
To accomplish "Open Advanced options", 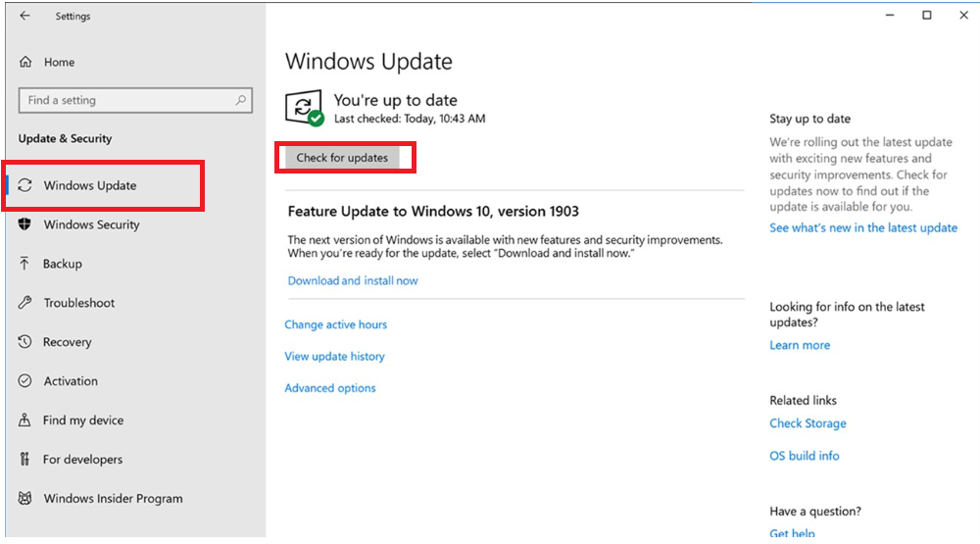I will (x=330, y=388).
